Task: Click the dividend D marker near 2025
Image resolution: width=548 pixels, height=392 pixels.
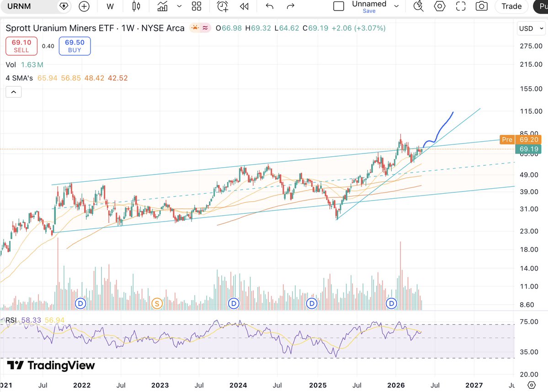Action: 311,303
